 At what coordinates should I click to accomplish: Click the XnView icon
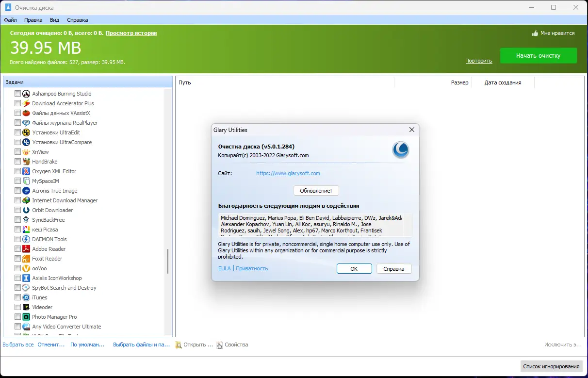pos(26,152)
